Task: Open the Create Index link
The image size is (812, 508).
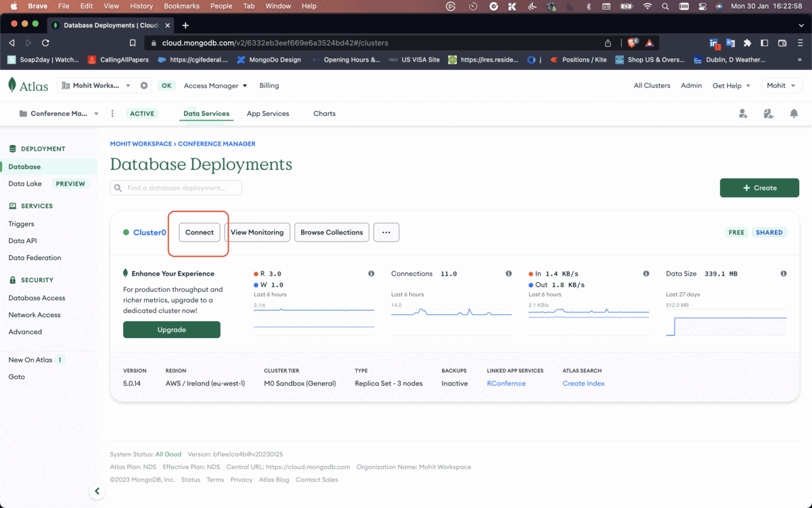Action: [583, 383]
